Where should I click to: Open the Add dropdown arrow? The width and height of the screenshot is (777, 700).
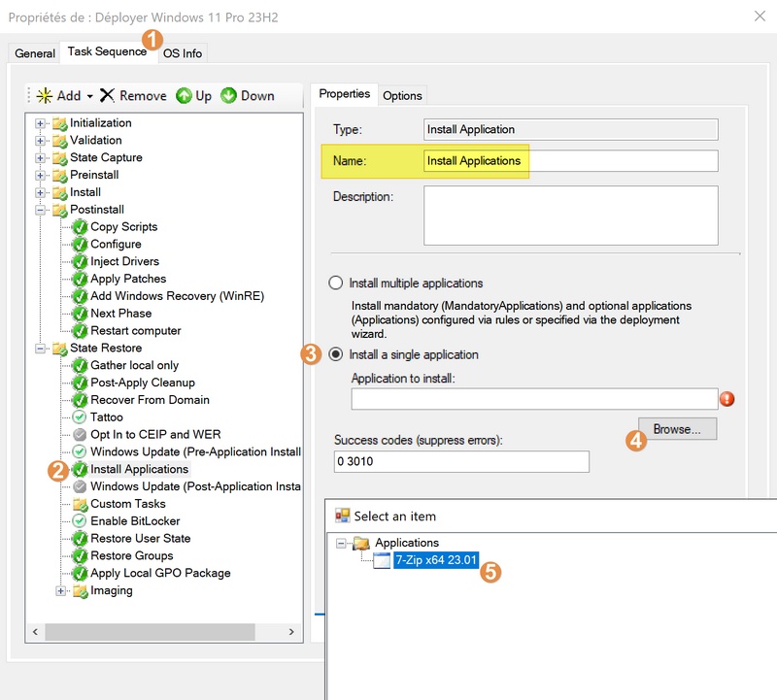point(89,96)
